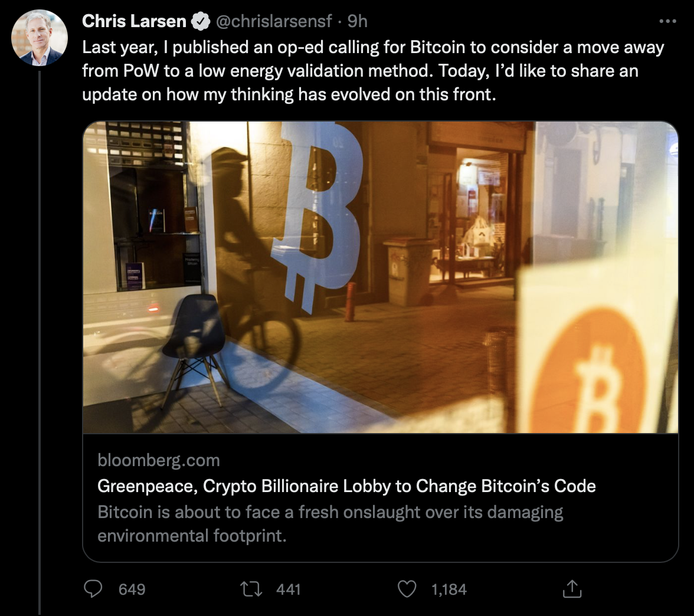
Task: Click the vertical thread connector line
Action: click(40, 342)
